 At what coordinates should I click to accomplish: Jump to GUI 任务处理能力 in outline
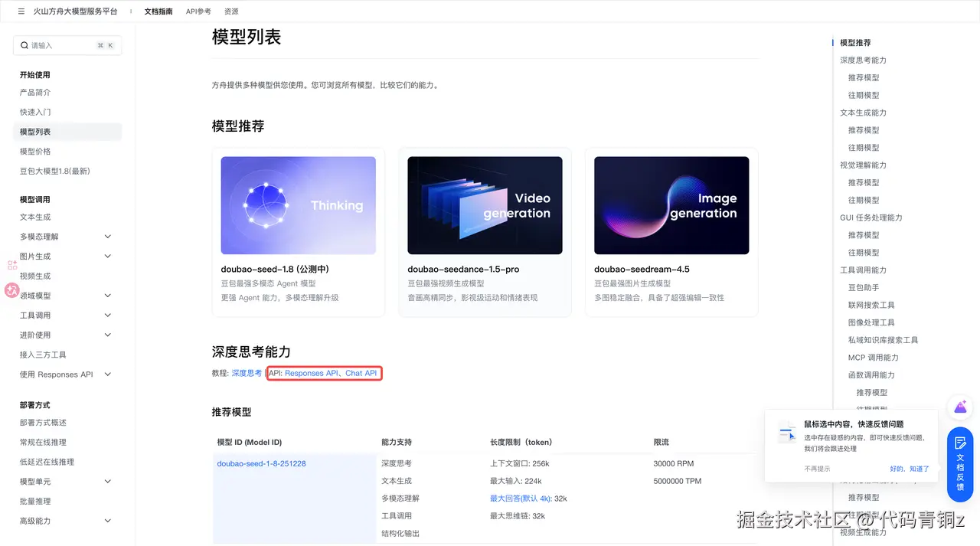tap(871, 217)
